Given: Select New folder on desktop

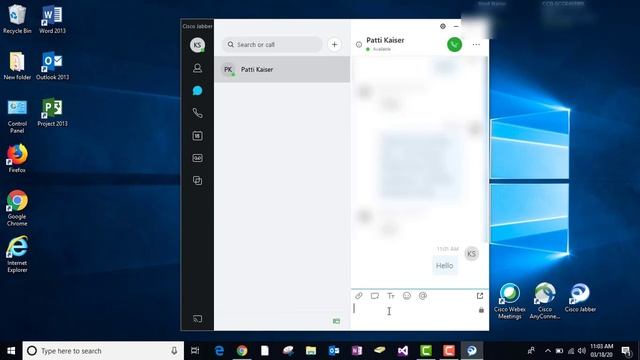Looking at the screenshot, I should click(17, 65).
